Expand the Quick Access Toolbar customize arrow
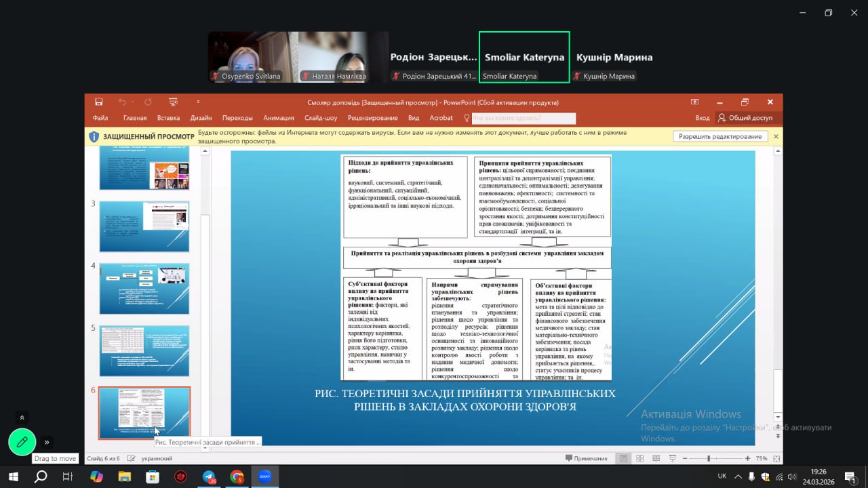The height and width of the screenshot is (488, 868). pos(198,102)
